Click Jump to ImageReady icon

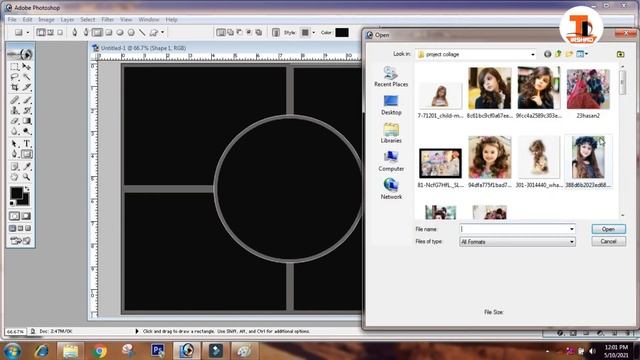coord(20,241)
